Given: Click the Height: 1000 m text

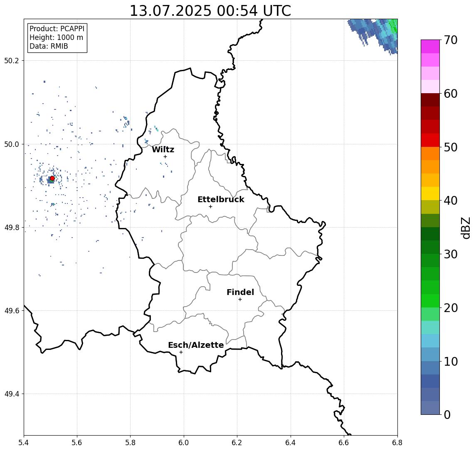Looking at the screenshot, I should tap(56, 37).
